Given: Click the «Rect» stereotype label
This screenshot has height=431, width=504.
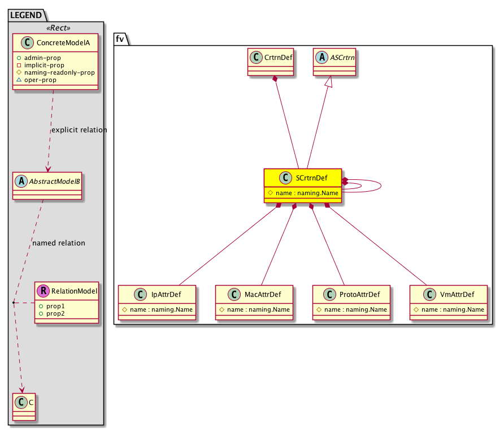Looking at the screenshot, I should pos(56,28).
